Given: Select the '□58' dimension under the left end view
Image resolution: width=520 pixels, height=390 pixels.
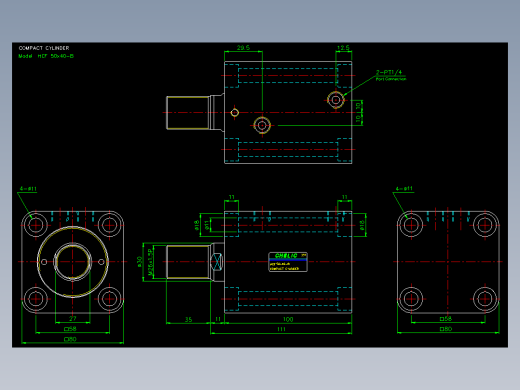Looking at the screenshot, I should [70, 329].
